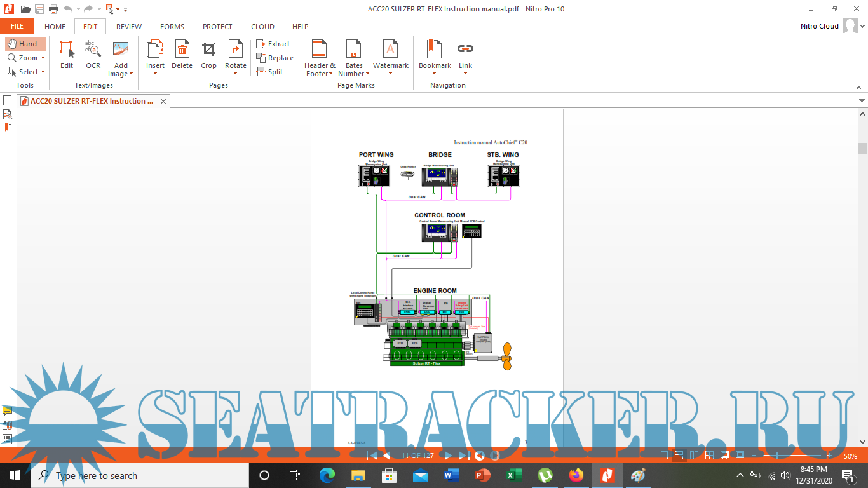The height and width of the screenshot is (488, 868).
Task: Open the REVIEW ribbon tab
Action: [x=129, y=27]
